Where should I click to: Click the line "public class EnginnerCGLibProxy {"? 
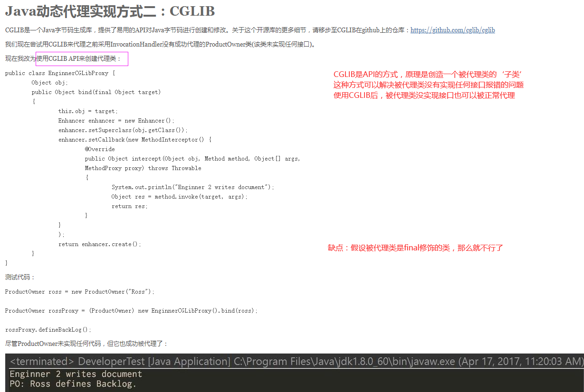(60, 73)
